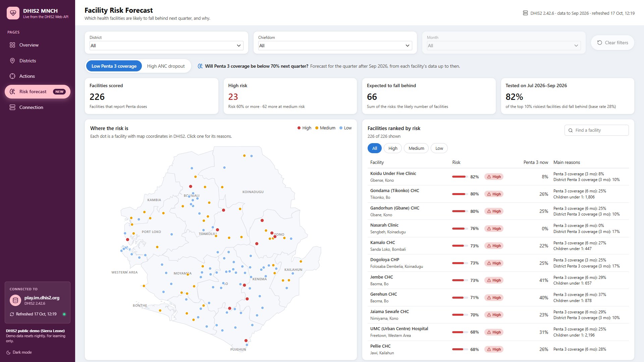Go to the Districts page
This screenshot has width=644, height=362.
click(x=38, y=61)
